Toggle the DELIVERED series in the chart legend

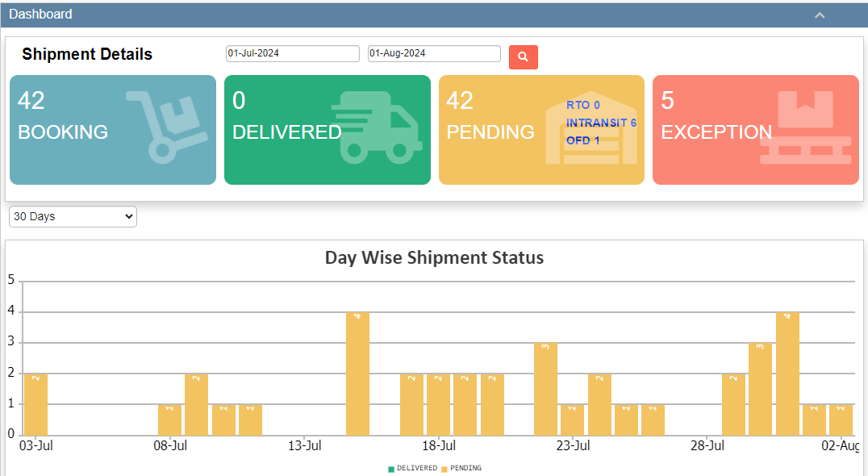click(x=415, y=468)
